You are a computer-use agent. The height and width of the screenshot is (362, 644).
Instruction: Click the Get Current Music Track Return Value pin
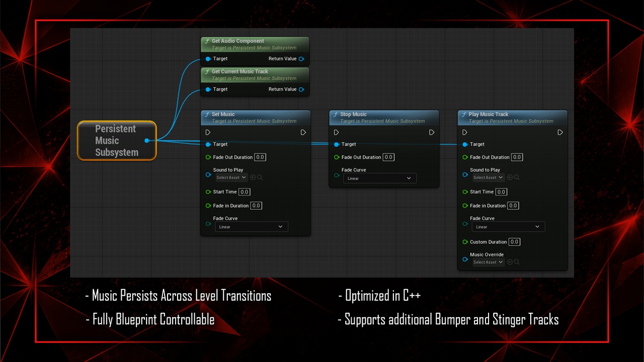click(301, 89)
